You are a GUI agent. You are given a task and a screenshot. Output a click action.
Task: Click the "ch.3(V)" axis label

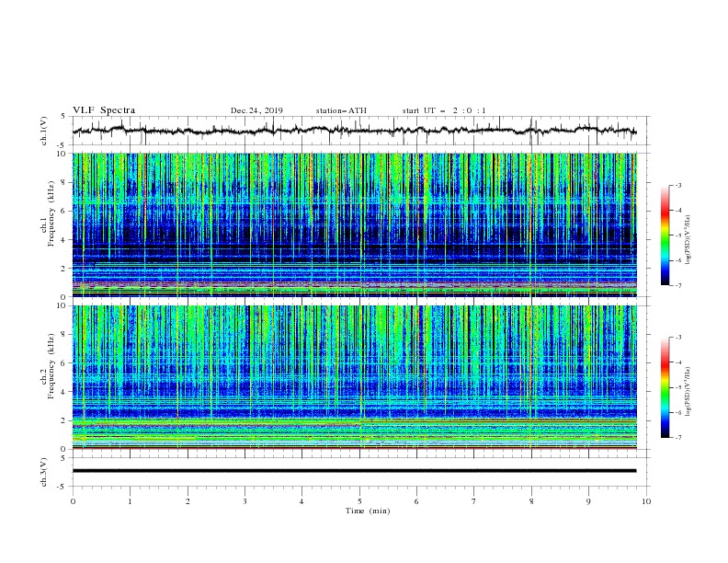(x=44, y=472)
